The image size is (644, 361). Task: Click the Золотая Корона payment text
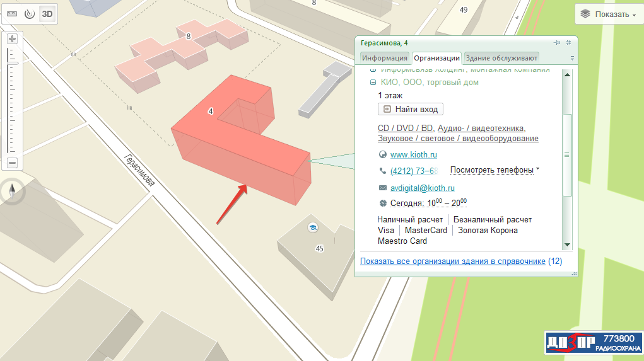click(x=488, y=231)
